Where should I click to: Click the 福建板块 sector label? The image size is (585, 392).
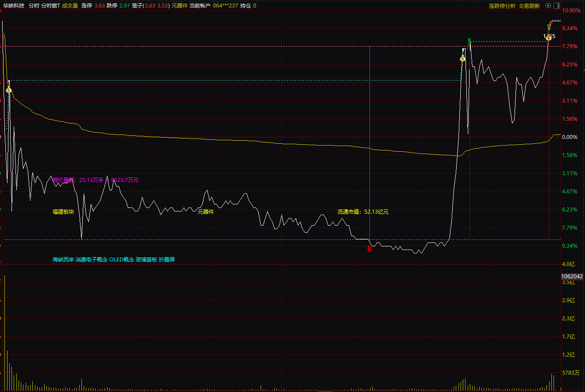pyautogui.click(x=63, y=212)
